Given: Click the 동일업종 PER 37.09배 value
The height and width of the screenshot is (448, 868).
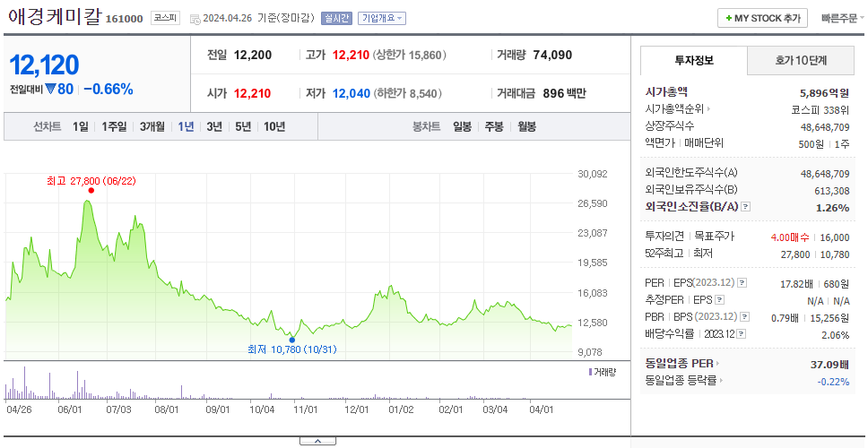Looking at the screenshot, I should click(829, 365).
